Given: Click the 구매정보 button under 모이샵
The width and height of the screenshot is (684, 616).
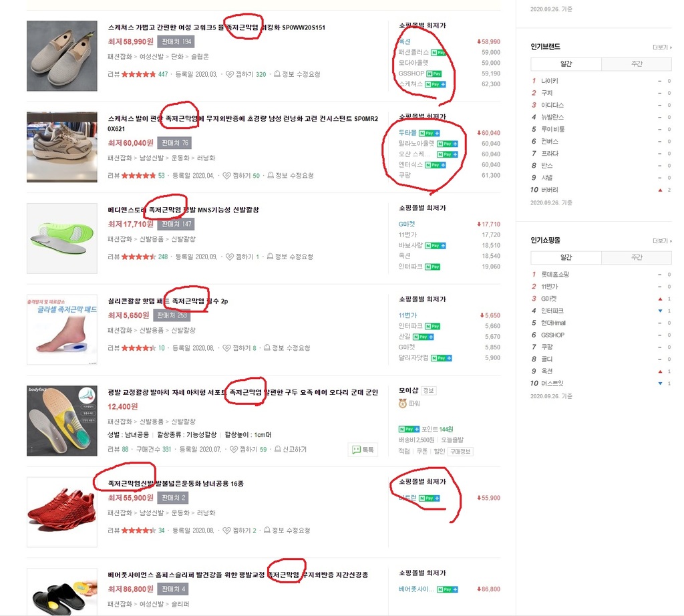Looking at the screenshot, I should [x=460, y=452].
